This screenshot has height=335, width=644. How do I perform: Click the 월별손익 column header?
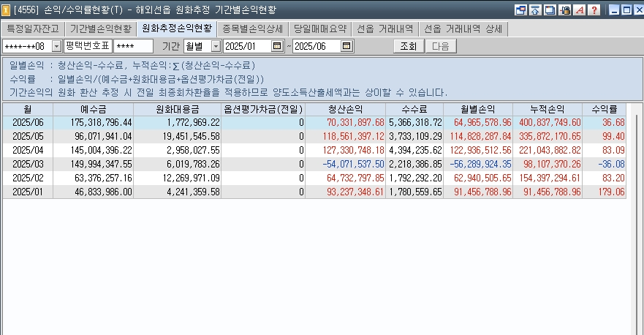point(478,109)
